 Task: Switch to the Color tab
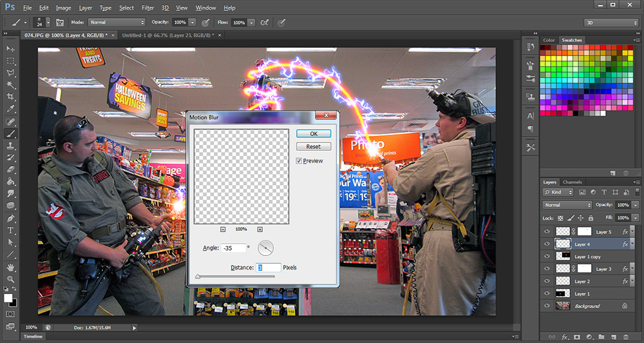pyautogui.click(x=549, y=40)
